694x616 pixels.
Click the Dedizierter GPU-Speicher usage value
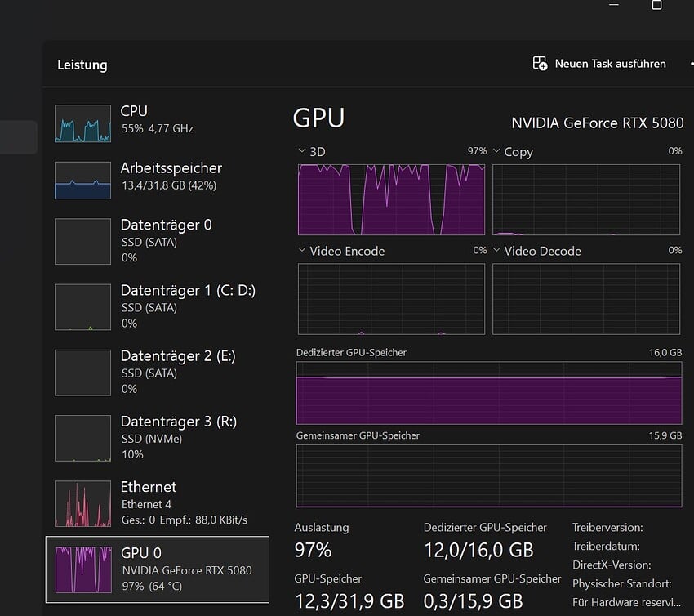478,550
